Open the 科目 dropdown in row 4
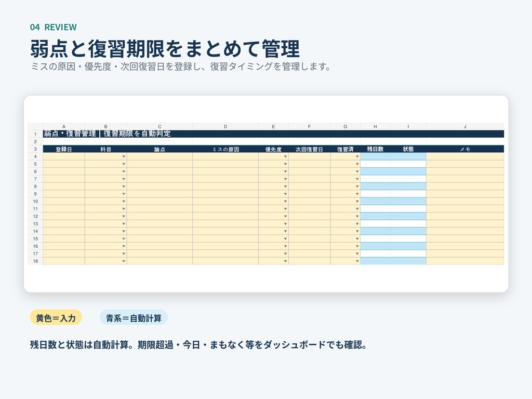The width and height of the screenshot is (532, 399). (x=124, y=156)
